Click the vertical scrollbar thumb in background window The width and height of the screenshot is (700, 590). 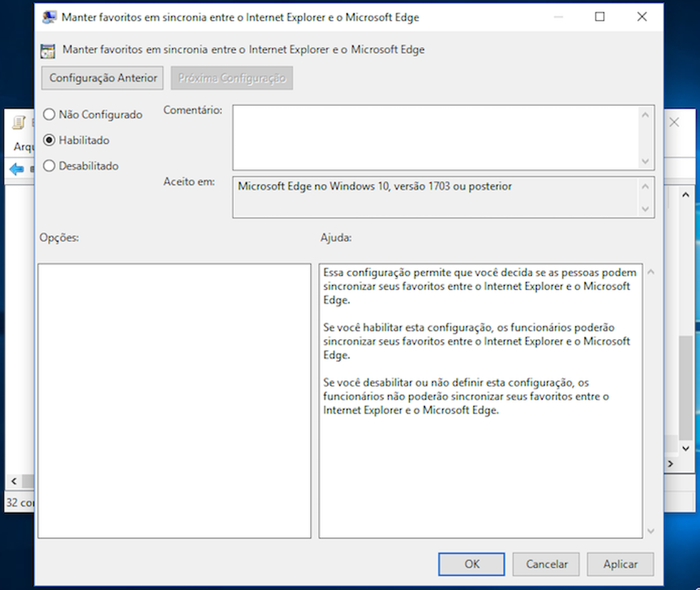click(686, 387)
